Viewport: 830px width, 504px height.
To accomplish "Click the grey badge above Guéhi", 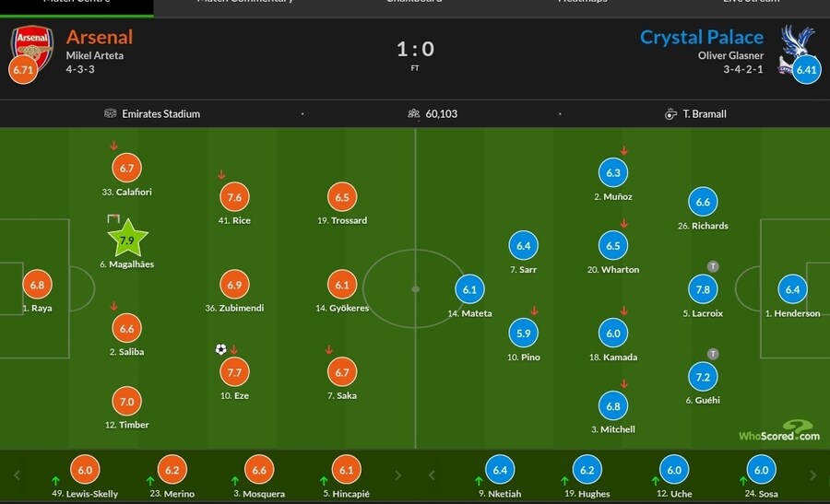I will tap(713, 354).
